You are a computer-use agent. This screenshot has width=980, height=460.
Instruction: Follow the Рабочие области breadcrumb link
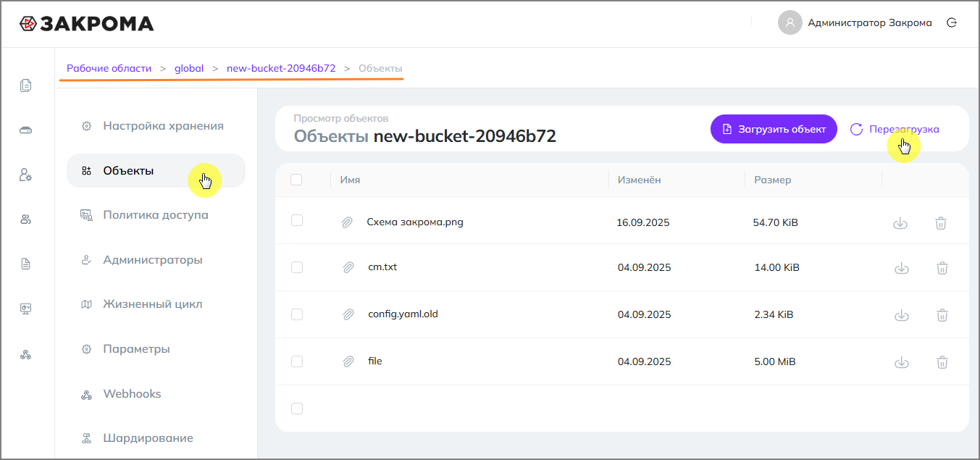tap(109, 68)
